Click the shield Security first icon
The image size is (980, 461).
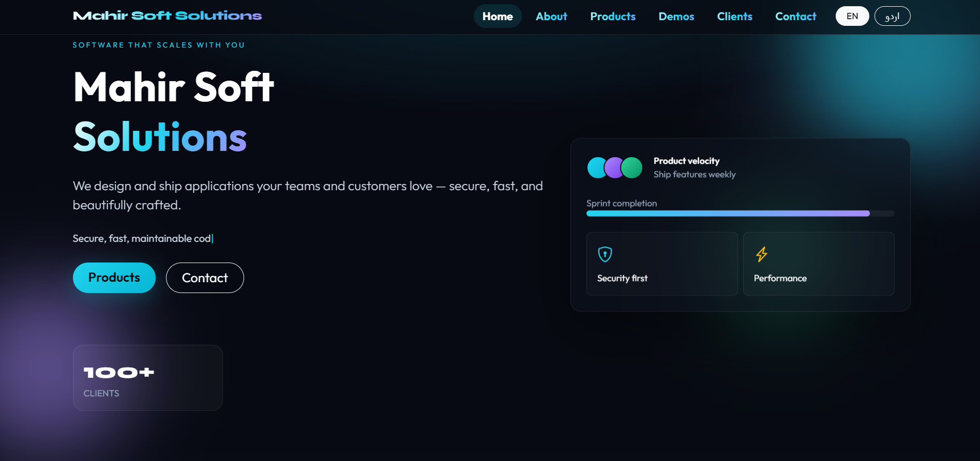pyautogui.click(x=605, y=254)
